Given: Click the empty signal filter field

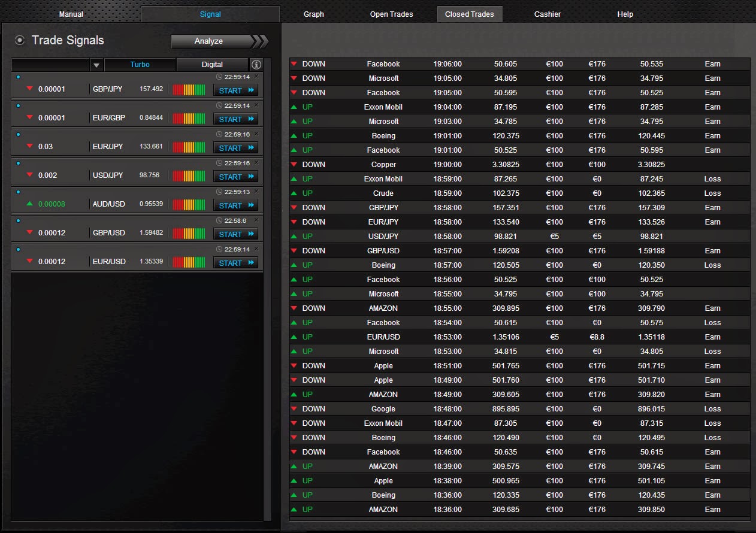Looking at the screenshot, I should [x=51, y=65].
